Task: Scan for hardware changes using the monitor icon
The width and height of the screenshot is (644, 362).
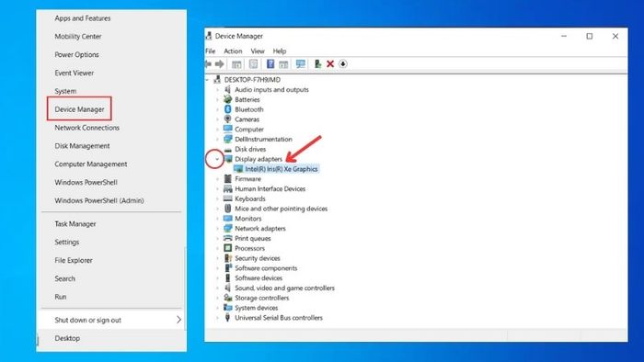Action: (x=301, y=64)
